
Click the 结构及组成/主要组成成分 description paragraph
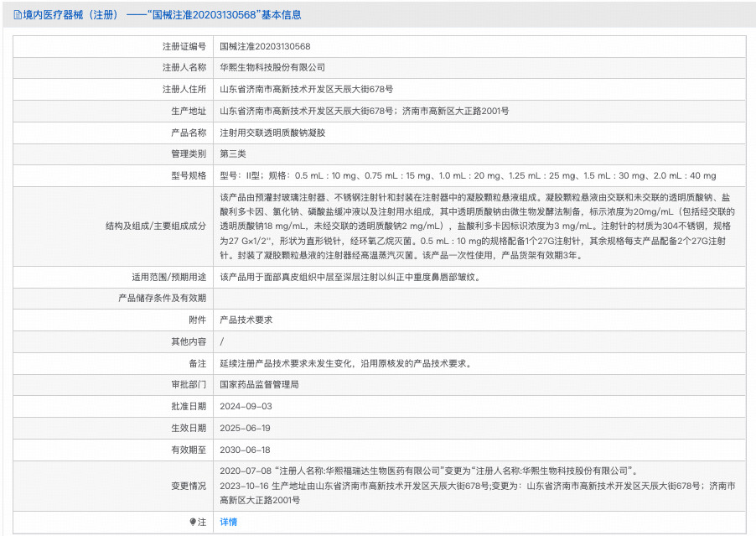click(x=478, y=226)
